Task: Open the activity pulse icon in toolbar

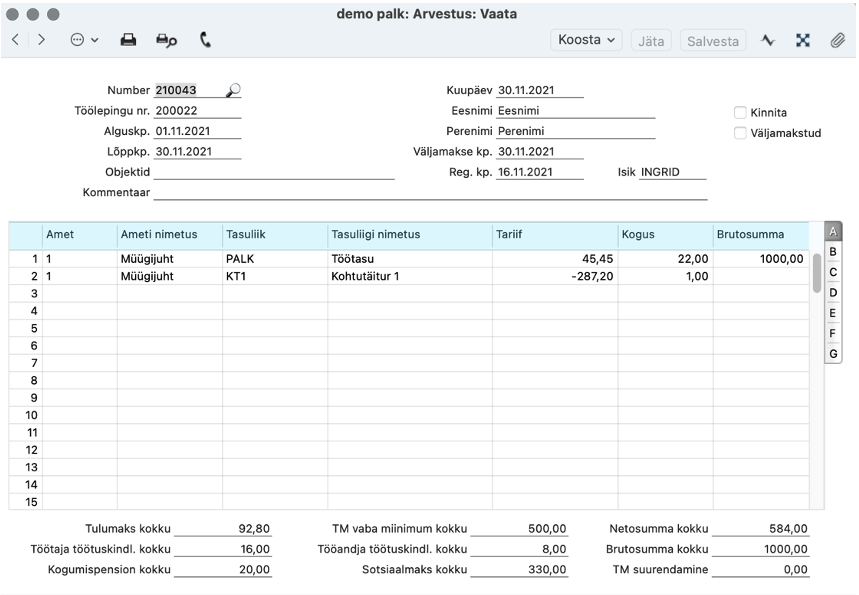Action: [x=768, y=40]
